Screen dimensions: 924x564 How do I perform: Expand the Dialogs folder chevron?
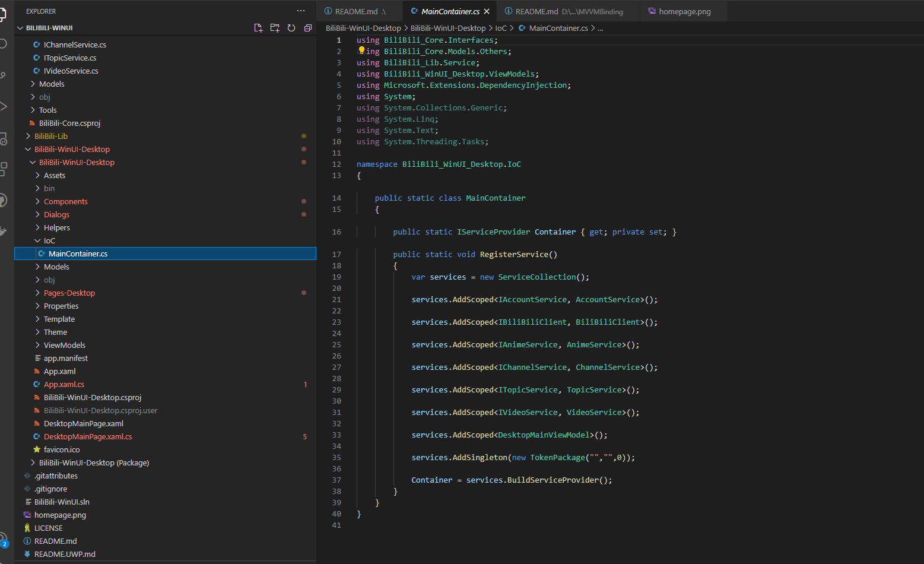37,214
